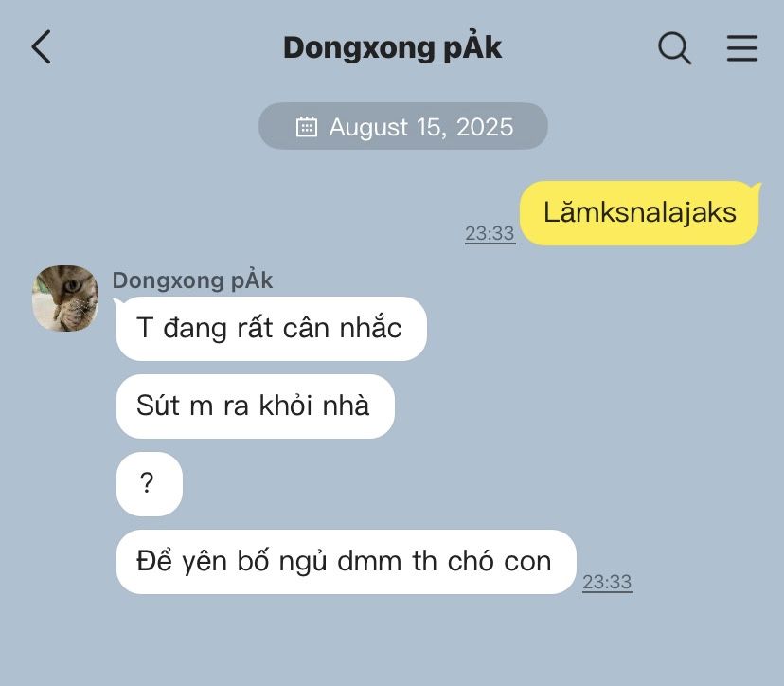Tap the message Sút m ra khỏi nhà
This screenshot has height=686, width=784.
(255, 406)
